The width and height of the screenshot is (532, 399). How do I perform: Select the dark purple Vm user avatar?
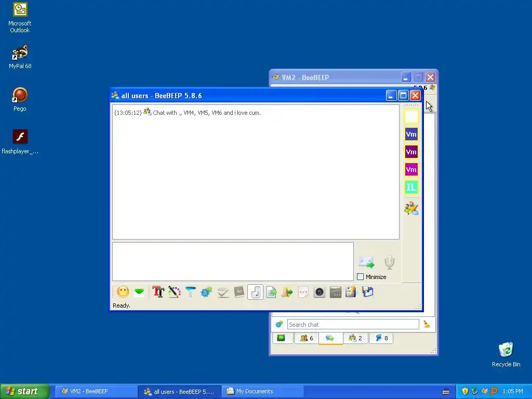click(x=411, y=152)
